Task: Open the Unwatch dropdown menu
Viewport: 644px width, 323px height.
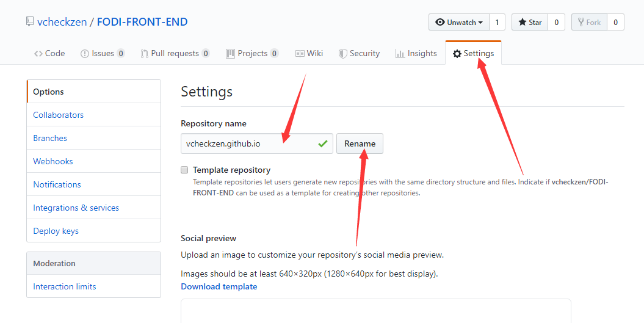Action: pos(459,22)
